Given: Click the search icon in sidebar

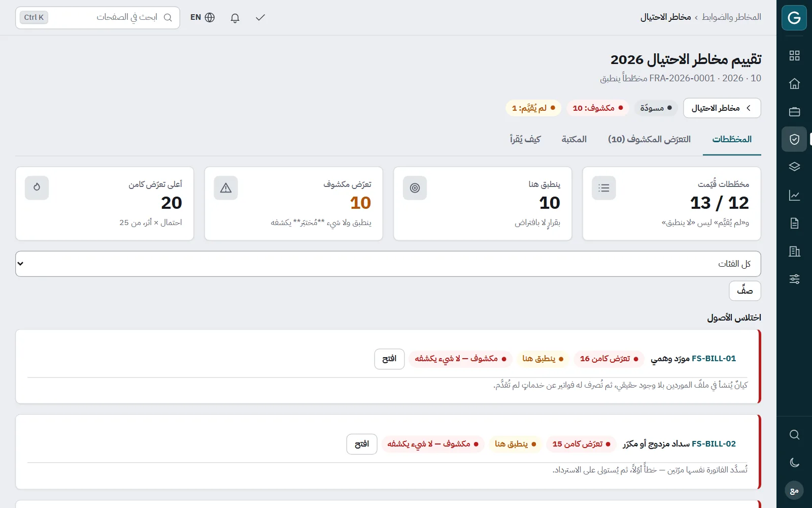Looking at the screenshot, I should [x=794, y=434].
